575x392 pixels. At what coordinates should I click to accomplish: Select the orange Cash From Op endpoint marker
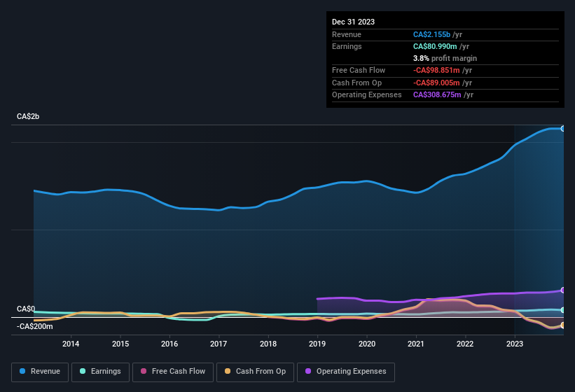coord(563,325)
